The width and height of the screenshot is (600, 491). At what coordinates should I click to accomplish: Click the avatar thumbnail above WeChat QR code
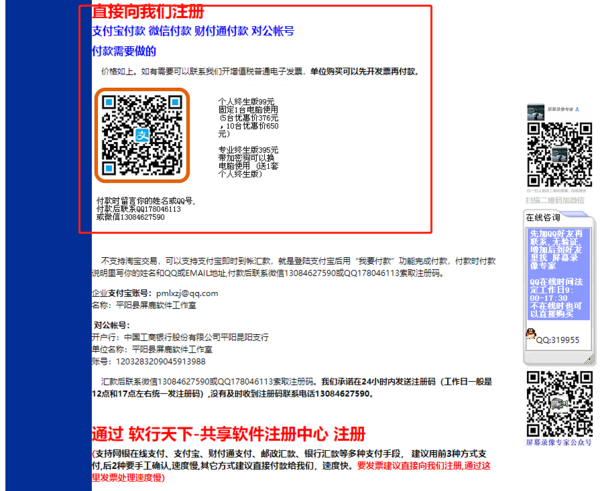tap(535, 113)
